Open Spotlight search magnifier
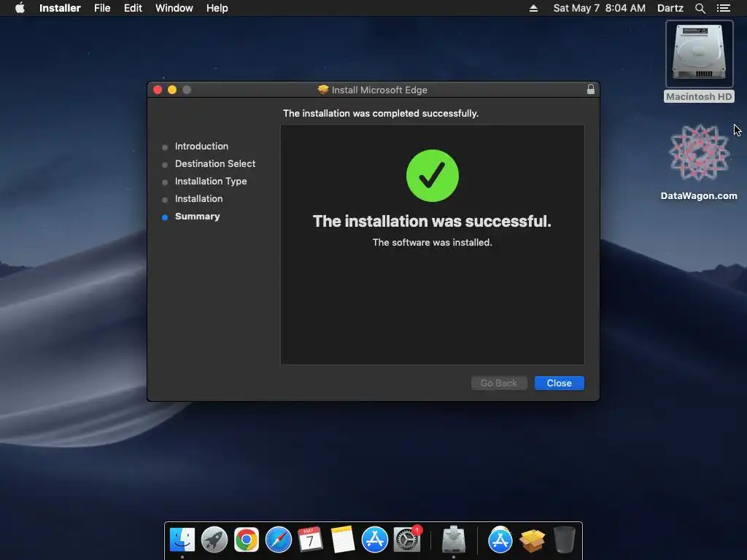747x560 pixels. pos(700,8)
